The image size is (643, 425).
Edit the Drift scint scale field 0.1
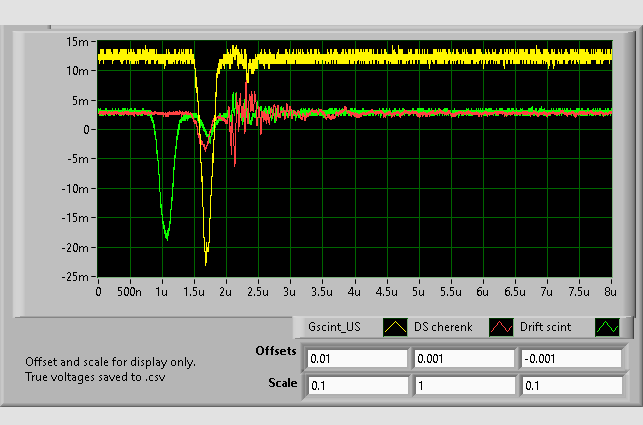[x=572, y=386]
